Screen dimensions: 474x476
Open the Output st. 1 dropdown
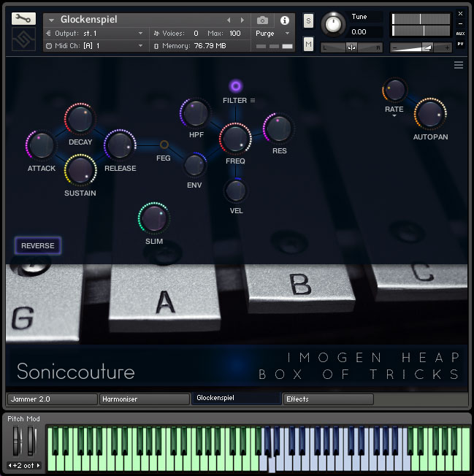pos(95,34)
